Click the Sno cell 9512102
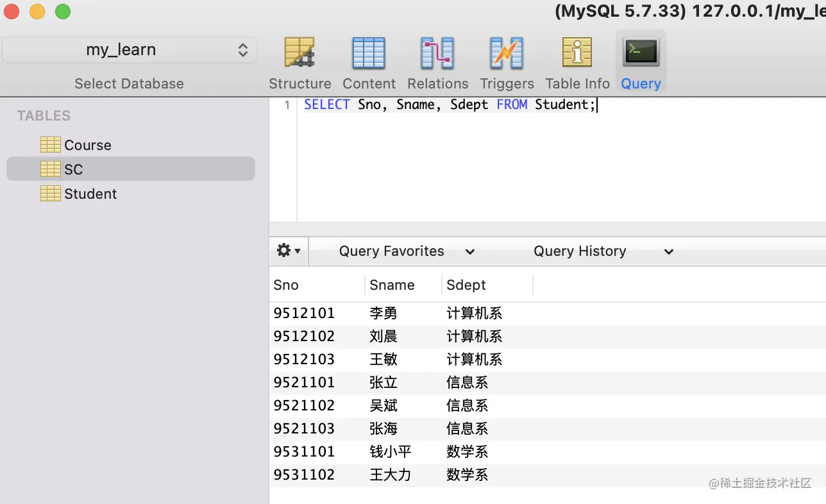This screenshot has width=826, height=504. click(x=304, y=337)
